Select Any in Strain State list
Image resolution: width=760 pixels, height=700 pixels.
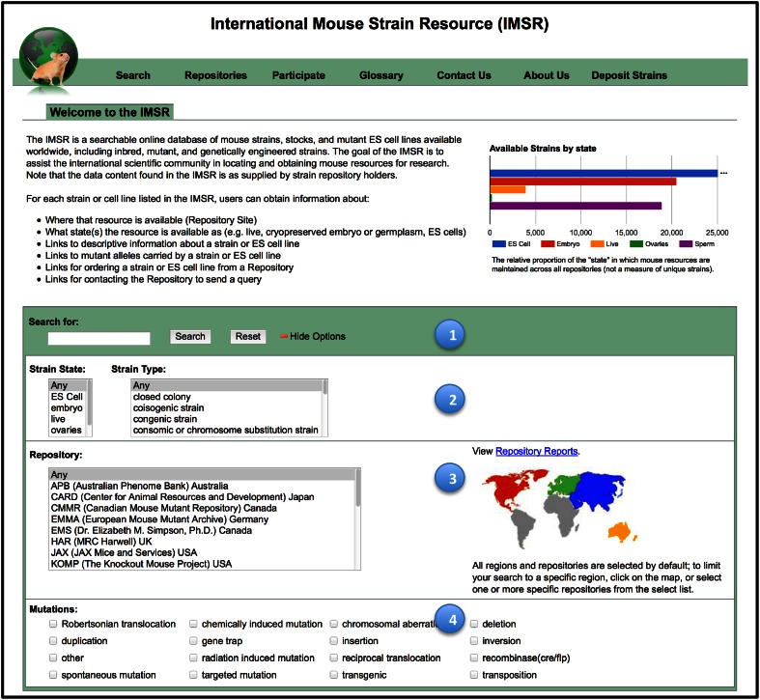(68, 385)
